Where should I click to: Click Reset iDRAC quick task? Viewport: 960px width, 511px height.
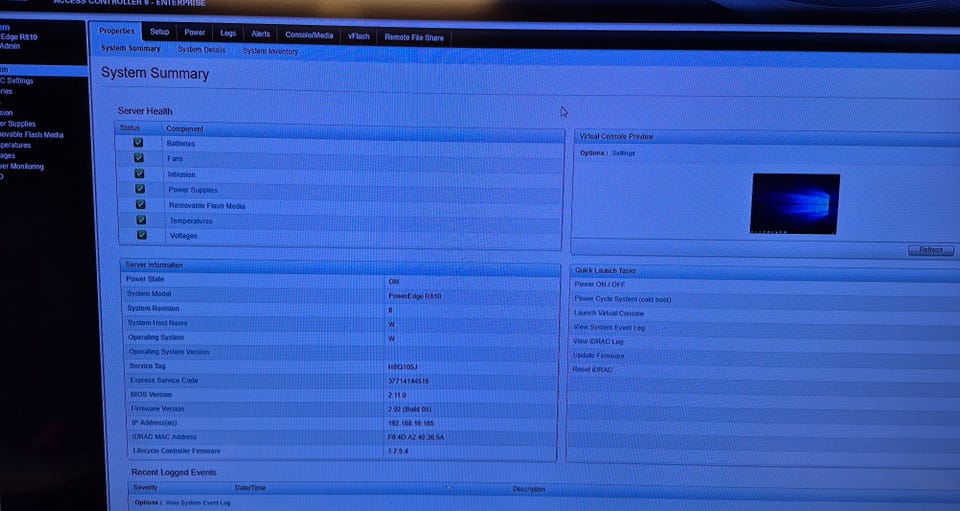(592, 370)
